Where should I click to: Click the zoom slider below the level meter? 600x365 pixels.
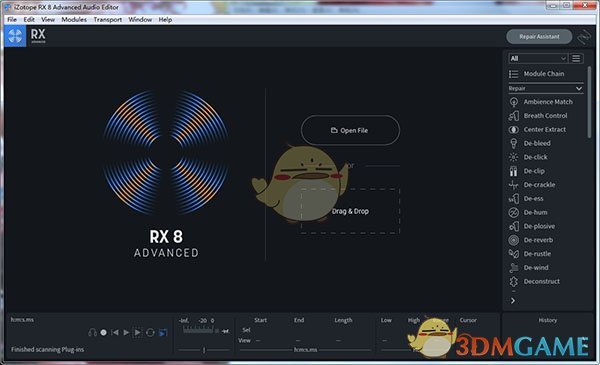(204, 350)
